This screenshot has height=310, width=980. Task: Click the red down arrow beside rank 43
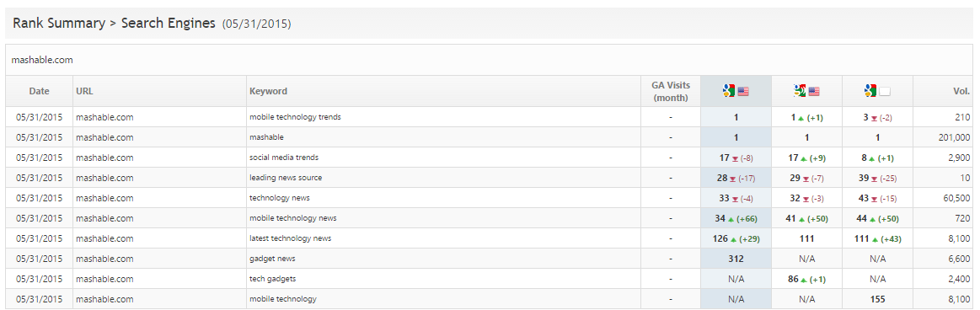tap(875, 199)
